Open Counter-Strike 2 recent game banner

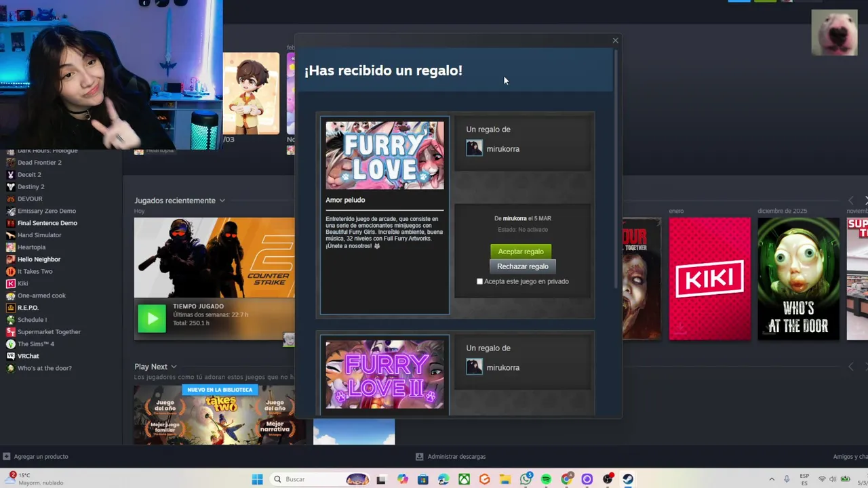214,258
